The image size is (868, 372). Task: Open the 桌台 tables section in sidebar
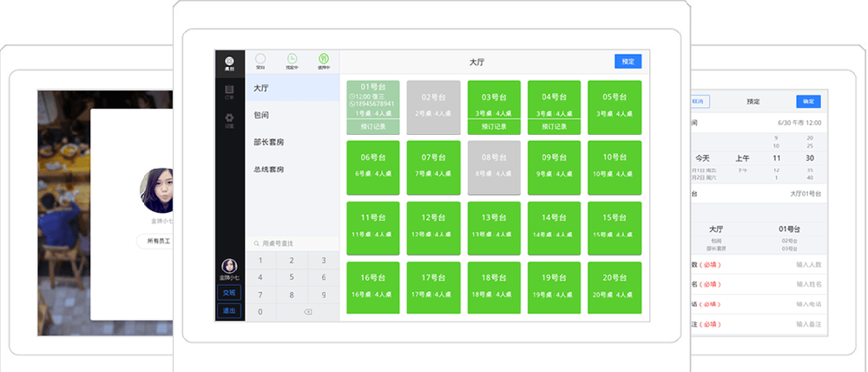229,63
